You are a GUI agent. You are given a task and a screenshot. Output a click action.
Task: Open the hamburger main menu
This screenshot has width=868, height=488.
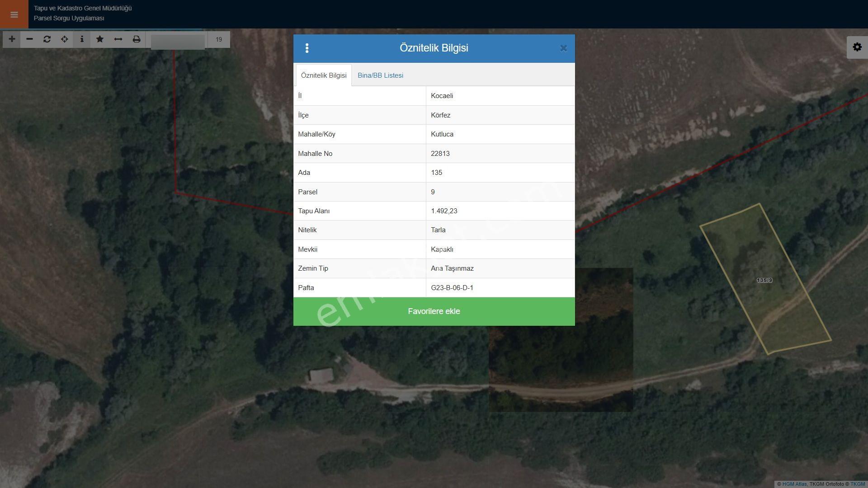click(14, 14)
